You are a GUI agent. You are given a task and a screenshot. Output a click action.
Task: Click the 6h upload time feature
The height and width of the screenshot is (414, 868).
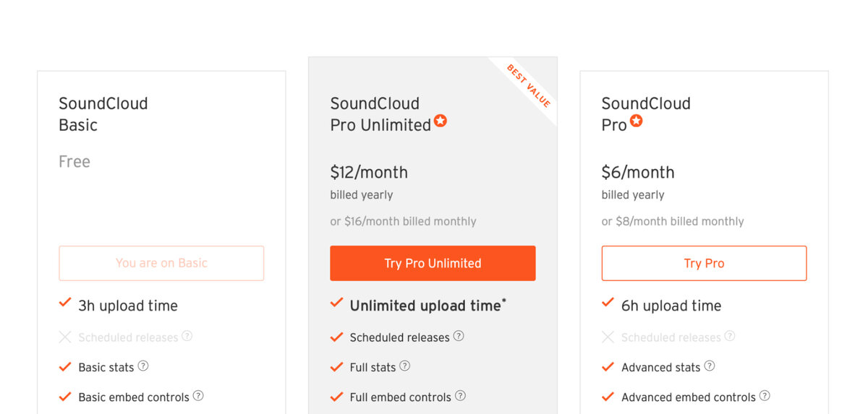671,306
